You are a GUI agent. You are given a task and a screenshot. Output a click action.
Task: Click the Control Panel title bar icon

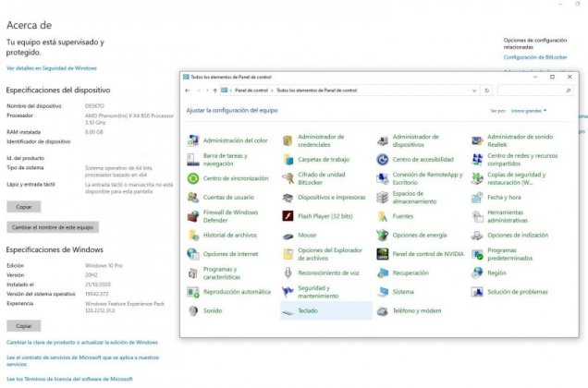pyautogui.click(x=186, y=77)
